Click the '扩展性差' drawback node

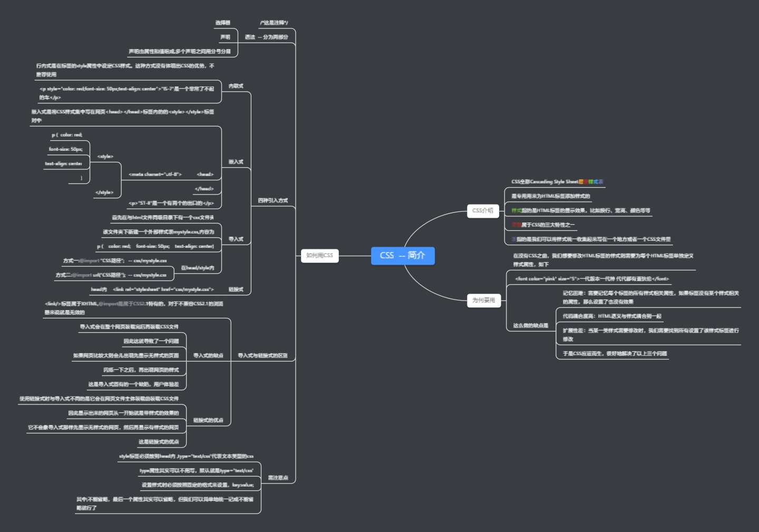pos(651,335)
